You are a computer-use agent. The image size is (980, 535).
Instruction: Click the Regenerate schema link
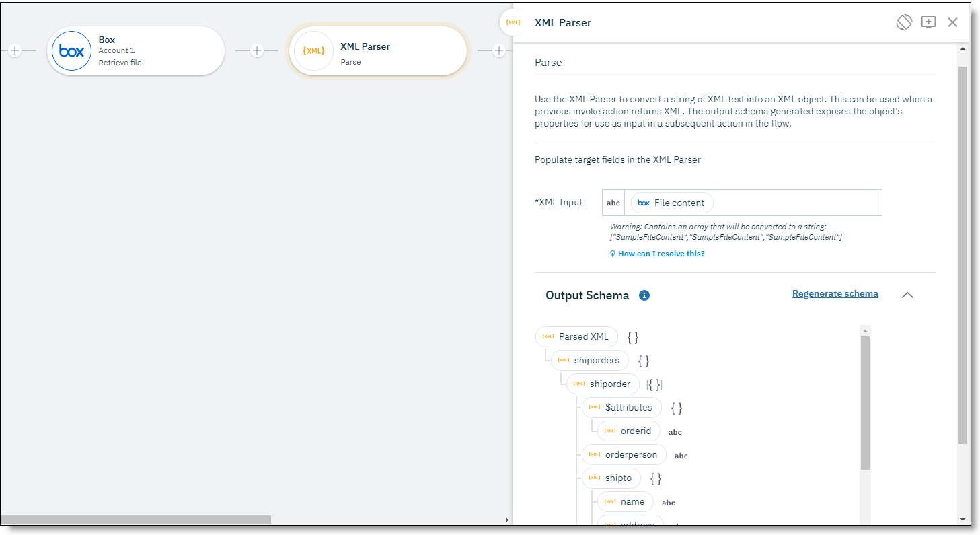coord(835,293)
